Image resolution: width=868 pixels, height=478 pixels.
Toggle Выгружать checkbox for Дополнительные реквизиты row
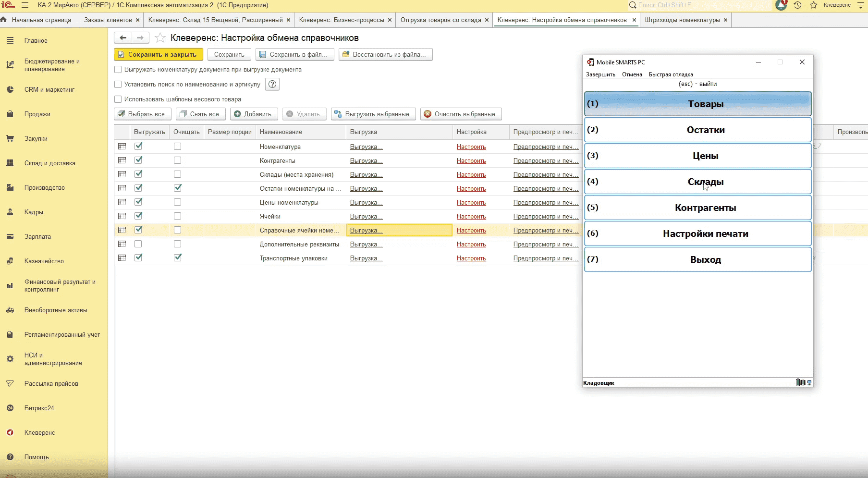click(138, 244)
